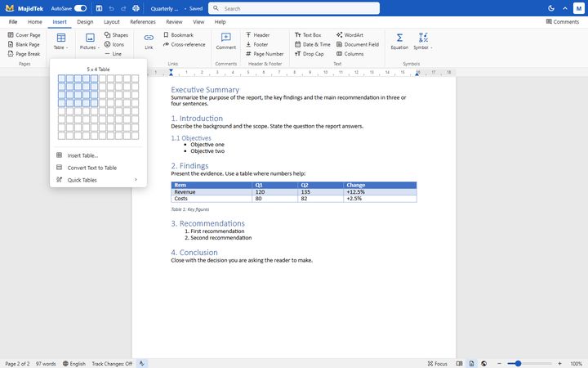Screen dimensions: 588x368
Task: Click the Icons tool
Action: [x=114, y=44]
